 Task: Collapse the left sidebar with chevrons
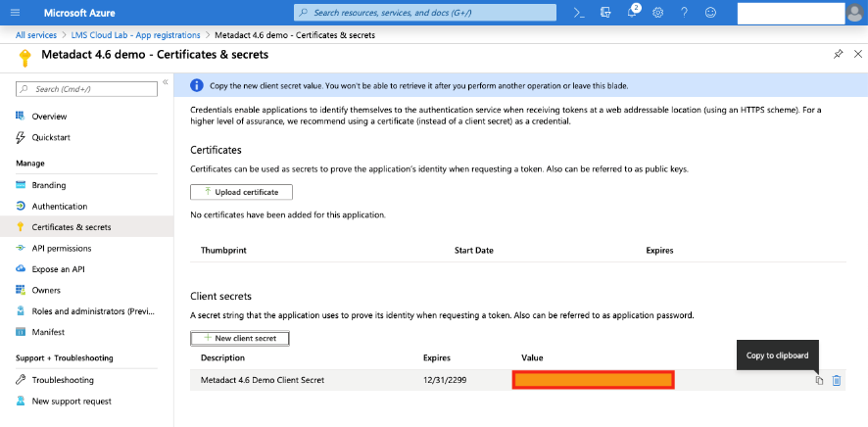coord(165,82)
